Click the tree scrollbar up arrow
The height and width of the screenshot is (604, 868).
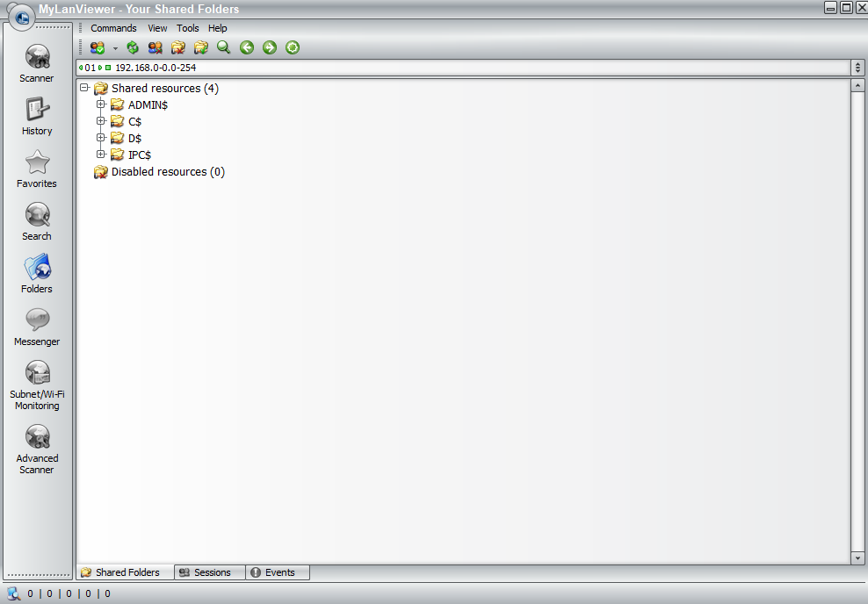pyautogui.click(x=857, y=85)
